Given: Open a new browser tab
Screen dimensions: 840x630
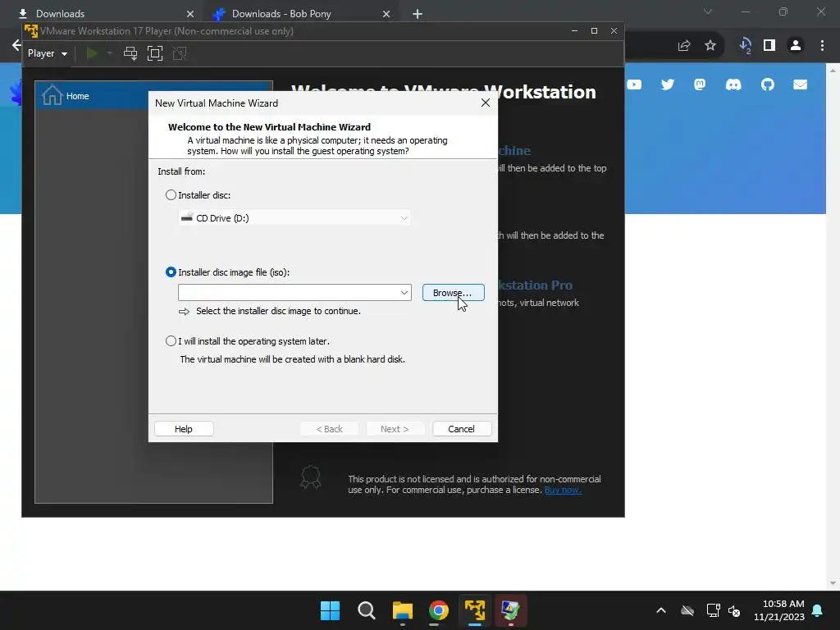Looking at the screenshot, I should click(418, 14).
